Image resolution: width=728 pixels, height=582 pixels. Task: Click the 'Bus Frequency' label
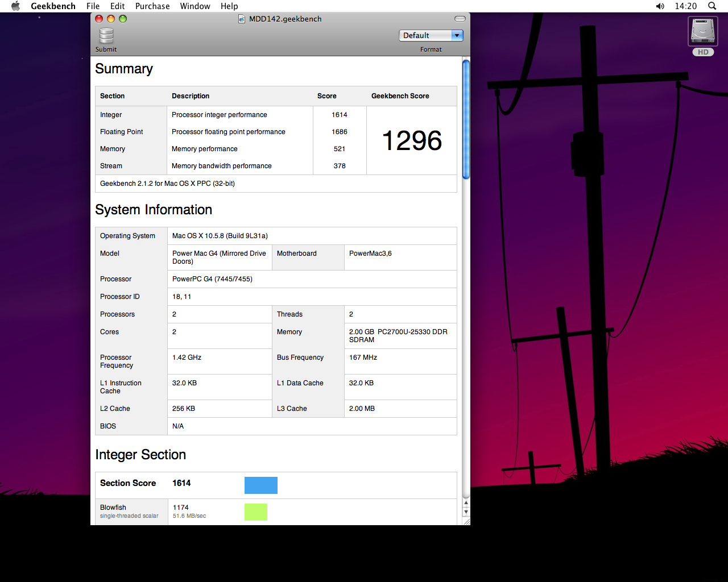point(300,357)
